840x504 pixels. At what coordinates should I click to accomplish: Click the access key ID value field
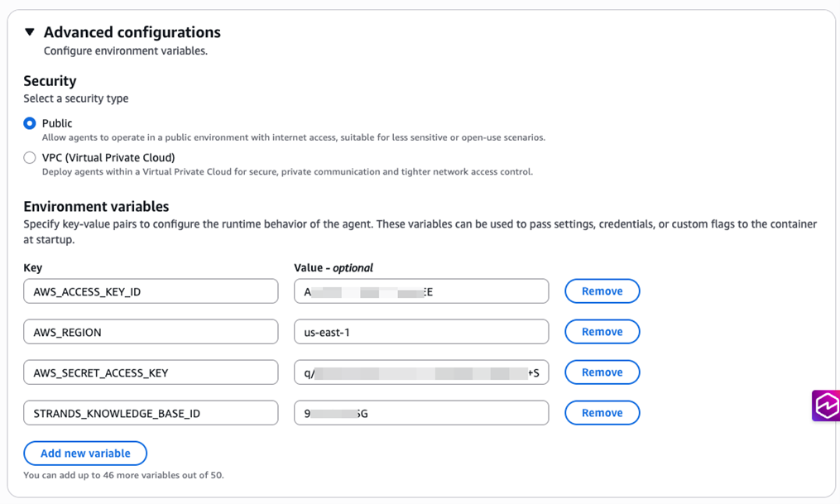coord(420,291)
